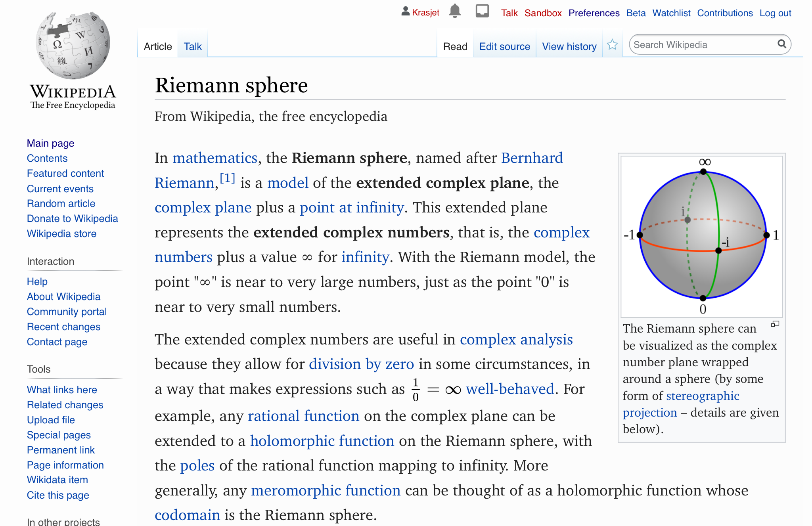The width and height of the screenshot is (812, 526).
Task: Open the Edit source tab
Action: [504, 47]
